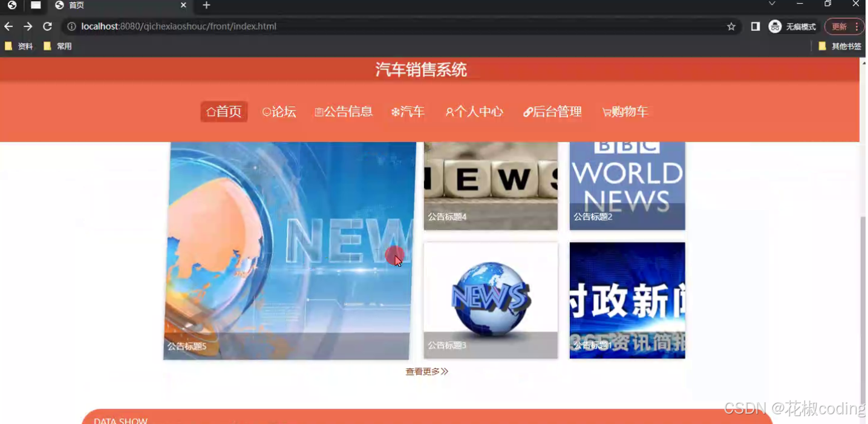868x424 pixels.
Task: Open 购物车 in navigation menu
Action: (x=625, y=112)
